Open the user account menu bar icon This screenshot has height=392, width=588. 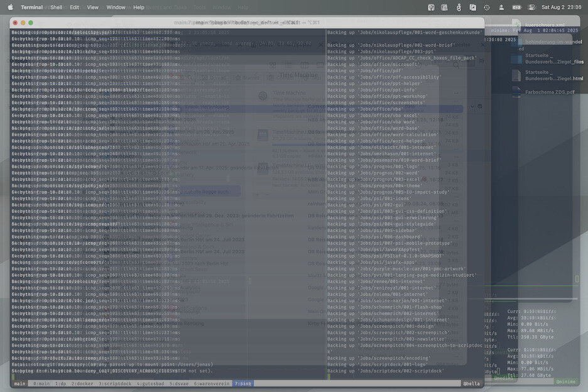click(501, 7)
